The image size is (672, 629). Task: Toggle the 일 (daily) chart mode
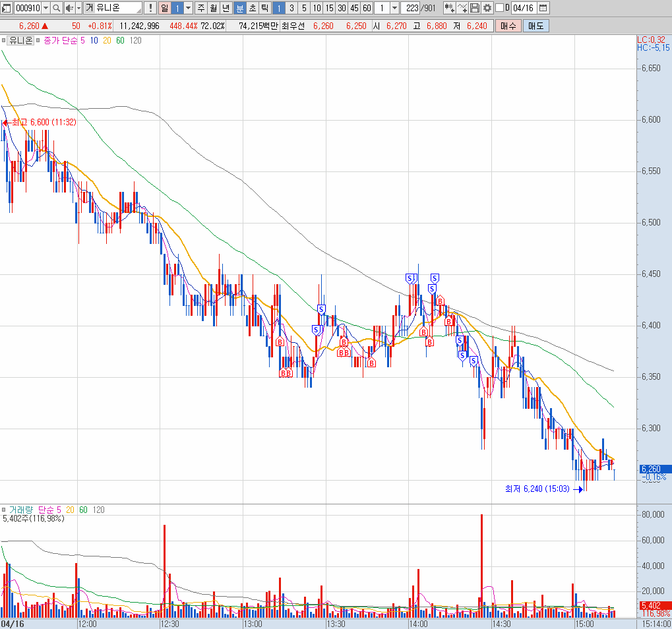(x=164, y=8)
